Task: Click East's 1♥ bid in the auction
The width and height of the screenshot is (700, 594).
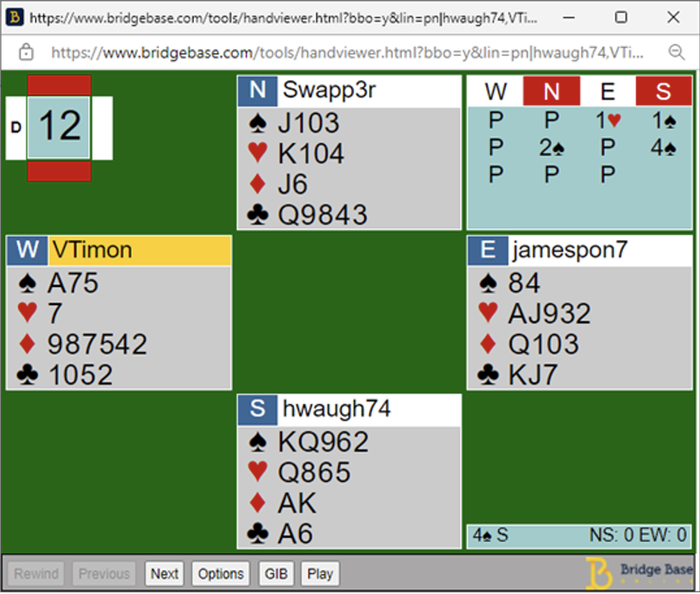Action: pyautogui.click(x=608, y=120)
